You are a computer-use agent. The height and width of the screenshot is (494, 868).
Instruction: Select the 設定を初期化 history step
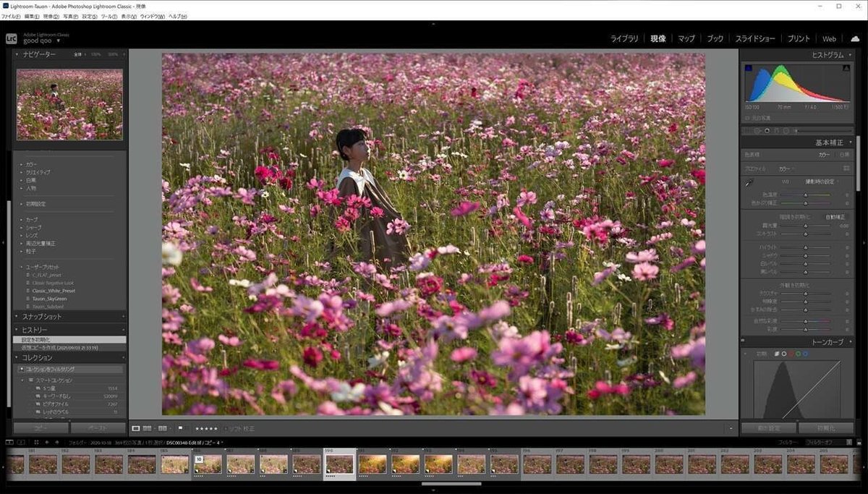pos(69,339)
